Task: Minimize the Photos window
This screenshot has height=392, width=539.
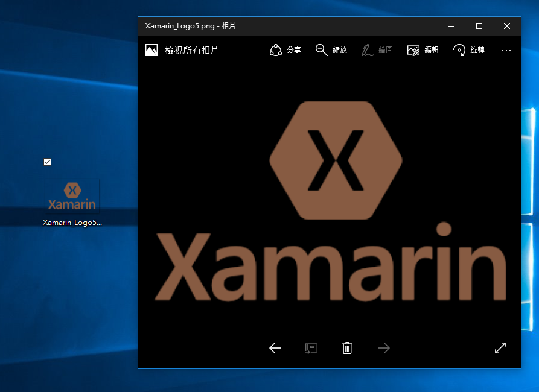Action: pyautogui.click(x=451, y=26)
